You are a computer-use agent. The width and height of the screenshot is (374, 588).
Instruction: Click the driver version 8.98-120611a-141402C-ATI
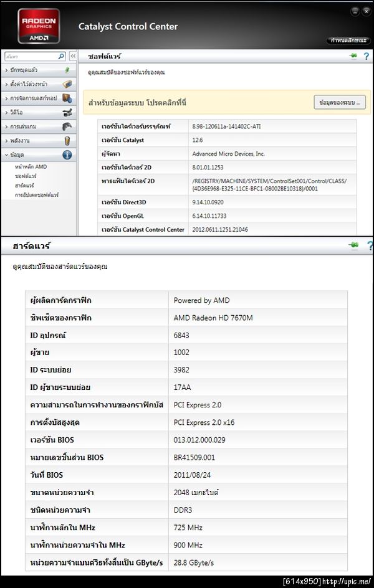(x=226, y=126)
